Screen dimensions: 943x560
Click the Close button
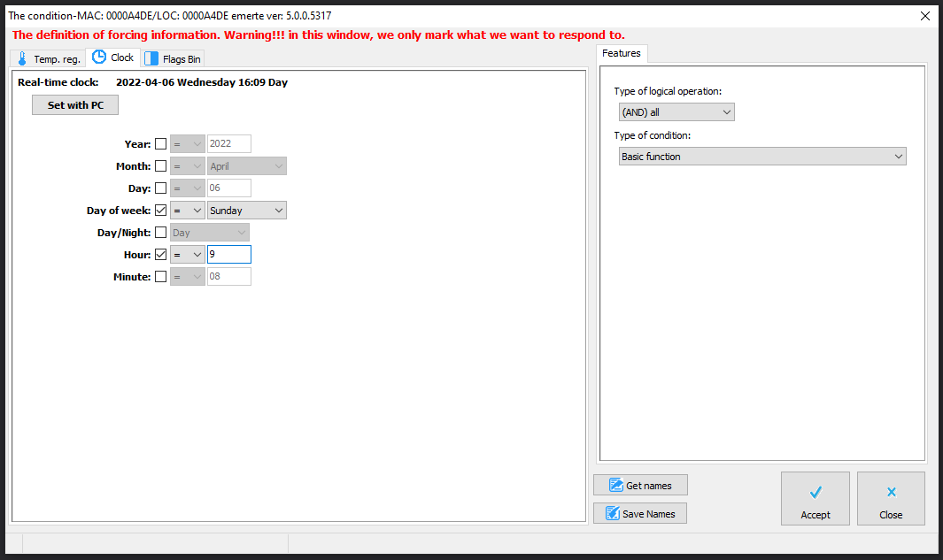(892, 499)
